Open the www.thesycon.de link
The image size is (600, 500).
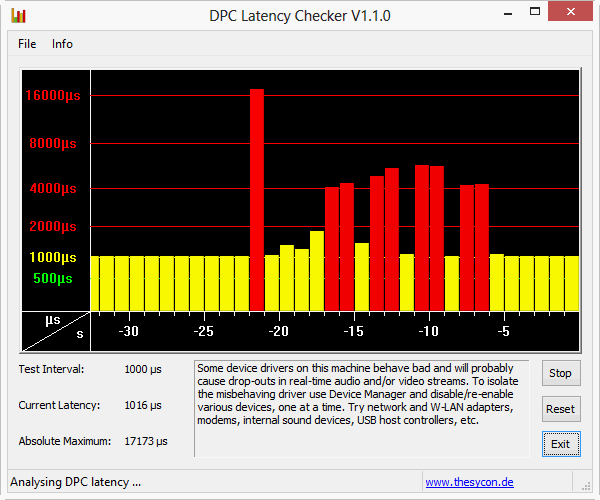(469, 482)
